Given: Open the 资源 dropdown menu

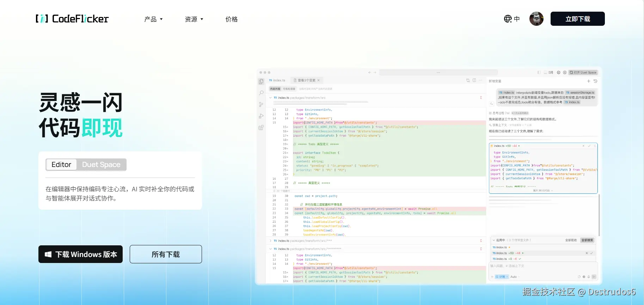Looking at the screenshot, I should 194,19.
